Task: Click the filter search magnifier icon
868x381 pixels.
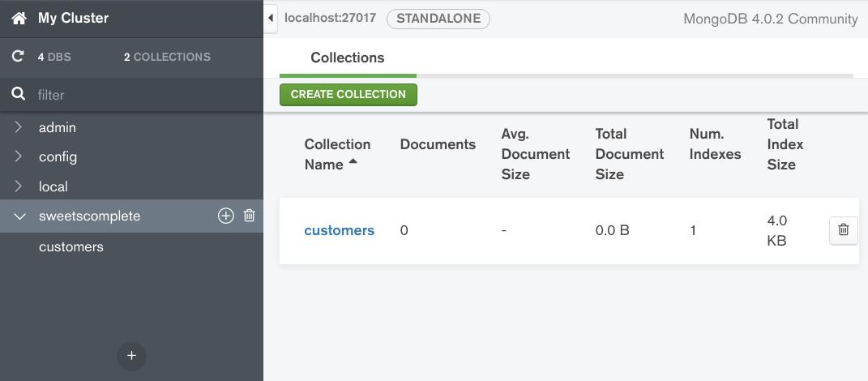Action: [18, 95]
